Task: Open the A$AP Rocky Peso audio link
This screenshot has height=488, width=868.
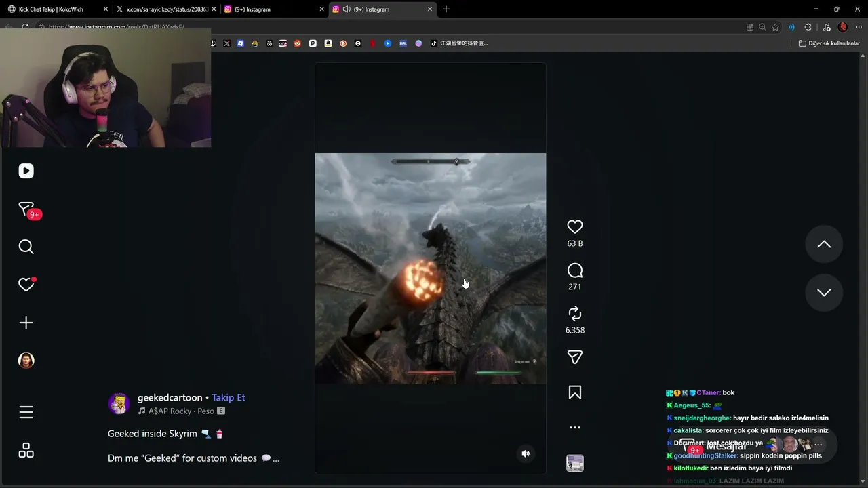Action: [x=181, y=411]
